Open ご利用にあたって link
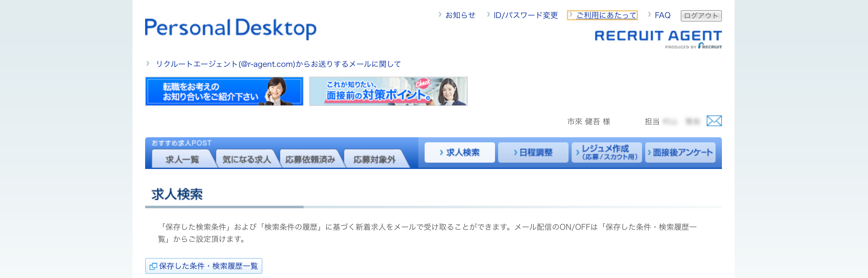868x278 pixels. coord(606,15)
